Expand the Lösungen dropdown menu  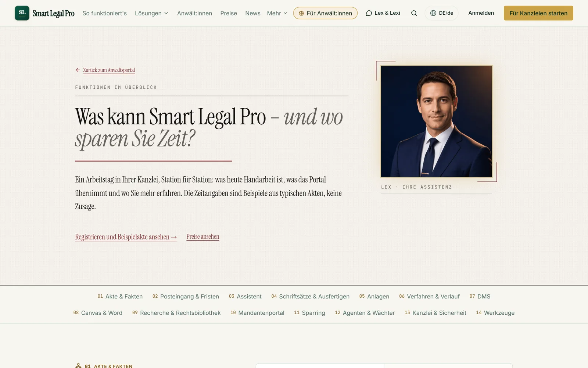[x=151, y=13]
